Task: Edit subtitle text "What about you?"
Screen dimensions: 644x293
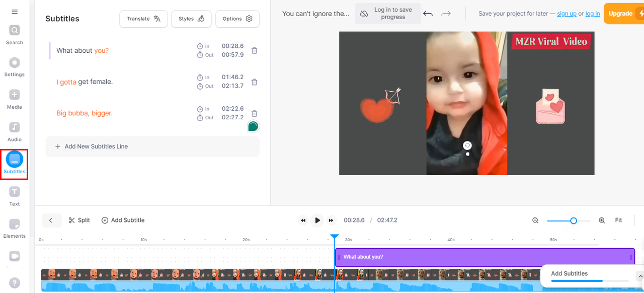Action: point(83,50)
